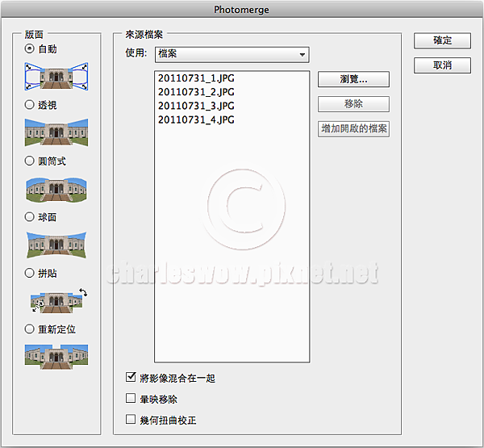The height and width of the screenshot is (448, 484).
Task: Click the 移除 remove button
Action: click(x=353, y=104)
